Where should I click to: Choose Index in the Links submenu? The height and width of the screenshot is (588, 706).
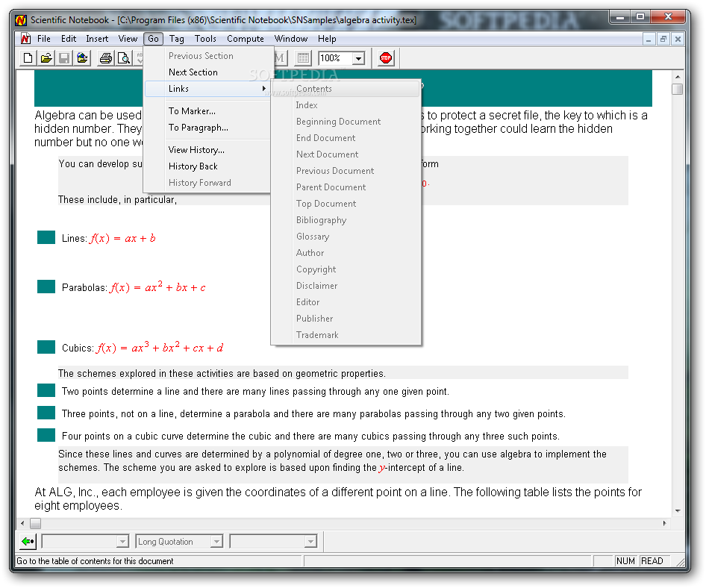coord(346,105)
